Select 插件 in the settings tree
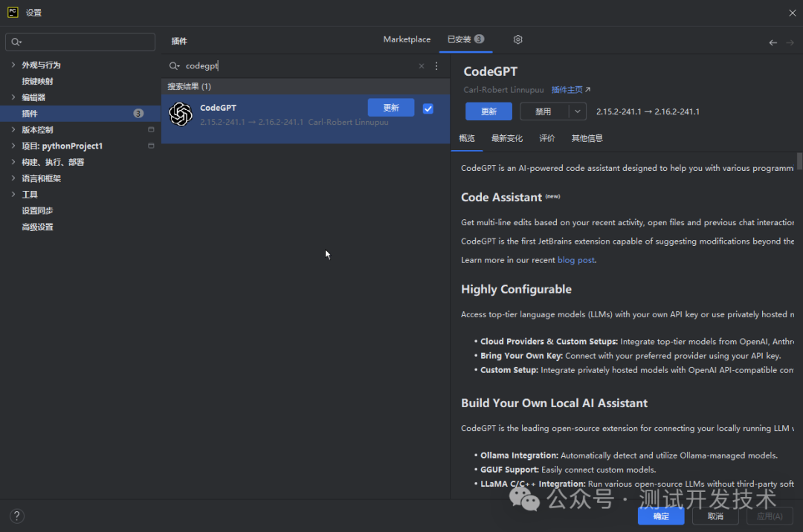Image resolution: width=803 pixels, height=532 pixels. pos(80,114)
